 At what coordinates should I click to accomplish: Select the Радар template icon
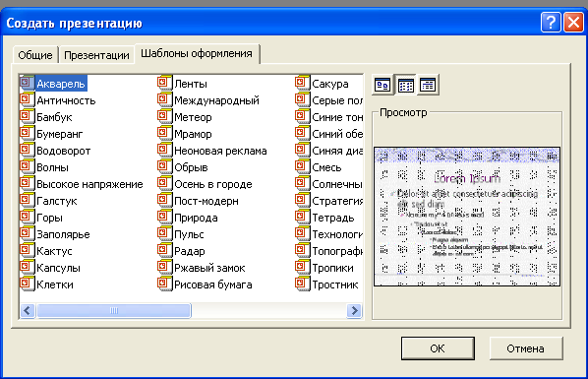[x=164, y=250]
